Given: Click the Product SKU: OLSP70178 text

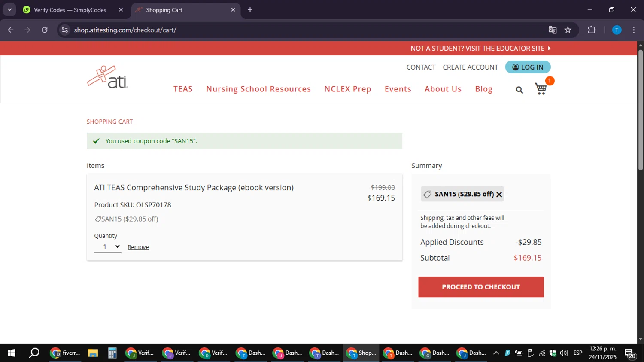Looking at the screenshot, I should tap(133, 205).
